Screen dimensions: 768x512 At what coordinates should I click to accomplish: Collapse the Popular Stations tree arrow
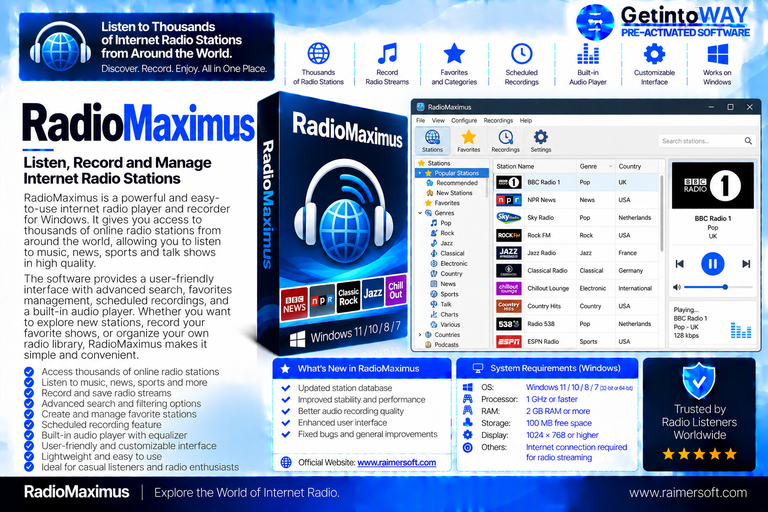point(420,173)
